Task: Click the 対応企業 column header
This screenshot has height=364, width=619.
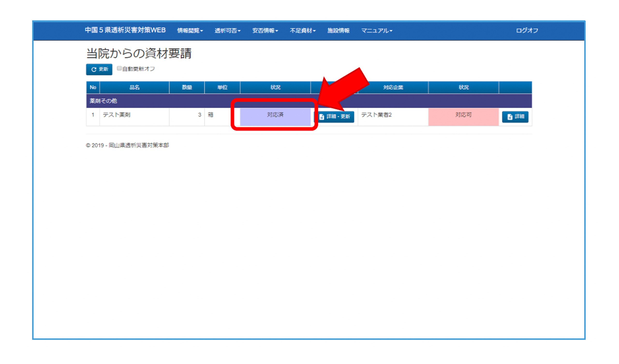Action: click(393, 87)
